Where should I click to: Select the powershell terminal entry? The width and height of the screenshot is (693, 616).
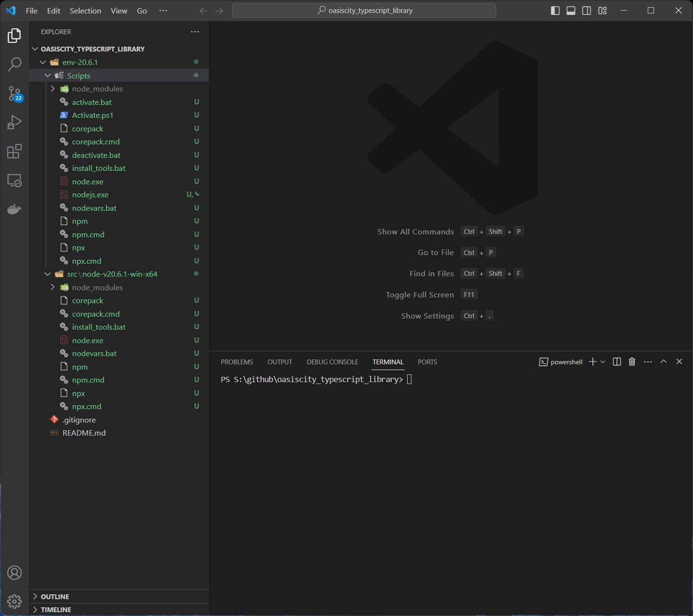pos(561,362)
